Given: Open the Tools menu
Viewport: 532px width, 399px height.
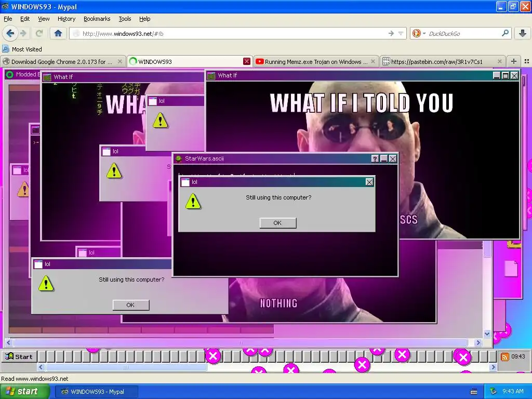Looking at the screenshot, I should [125, 19].
